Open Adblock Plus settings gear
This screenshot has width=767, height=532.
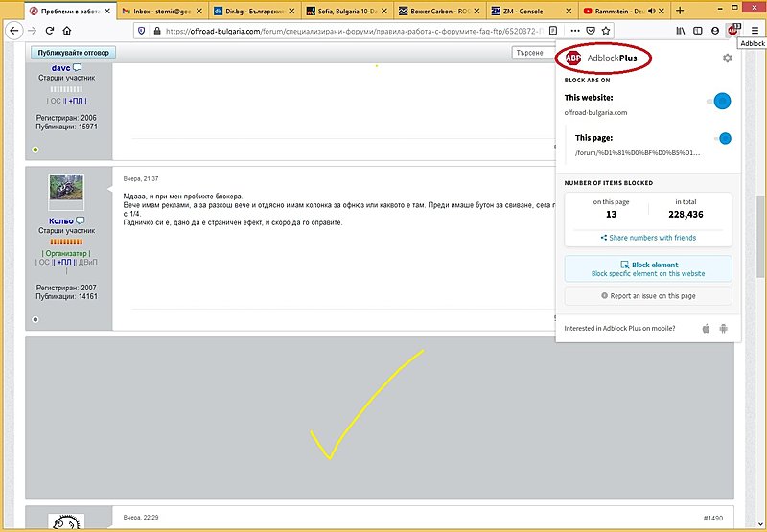point(727,58)
